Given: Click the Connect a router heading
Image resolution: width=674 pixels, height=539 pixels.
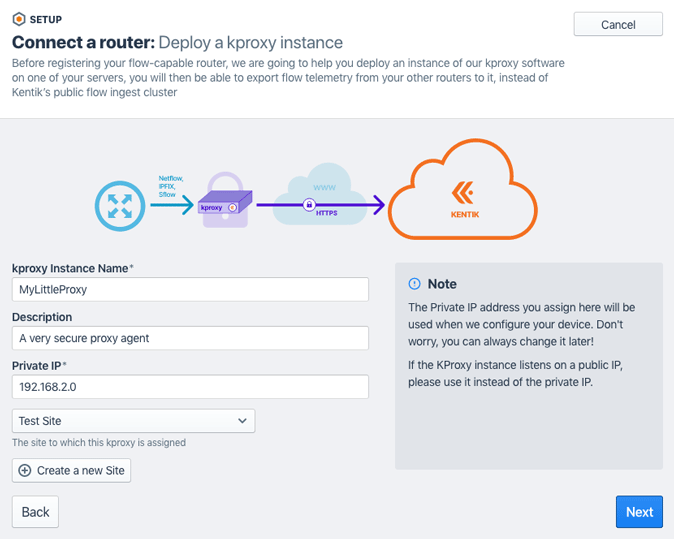Looking at the screenshot, I should pyautogui.click(x=82, y=43).
